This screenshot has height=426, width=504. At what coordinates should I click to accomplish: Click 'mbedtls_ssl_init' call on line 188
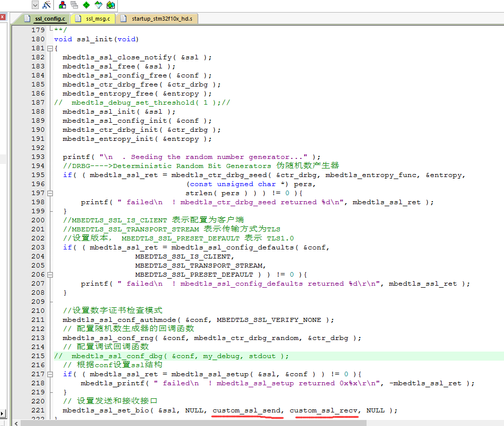(x=99, y=112)
